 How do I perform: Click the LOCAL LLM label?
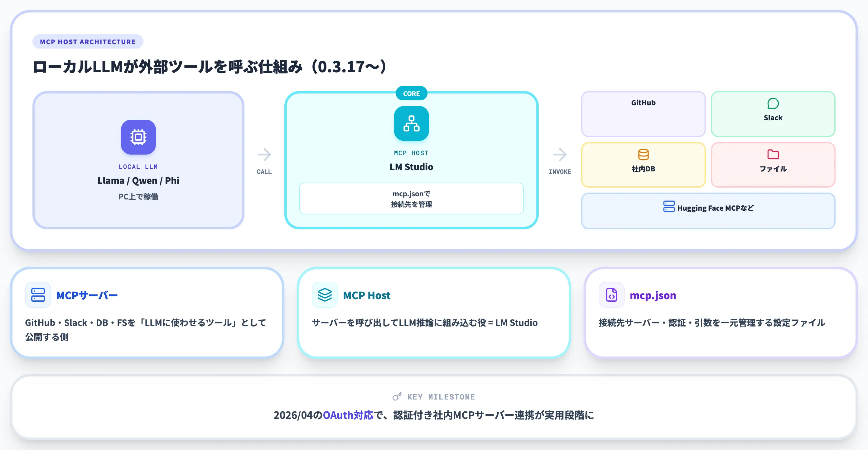(138, 166)
